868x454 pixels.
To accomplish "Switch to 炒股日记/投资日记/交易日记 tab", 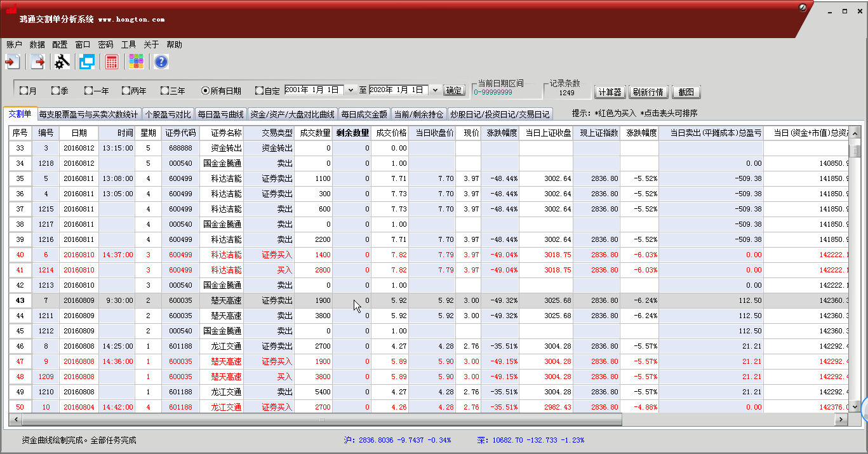I will (x=500, y=114).
